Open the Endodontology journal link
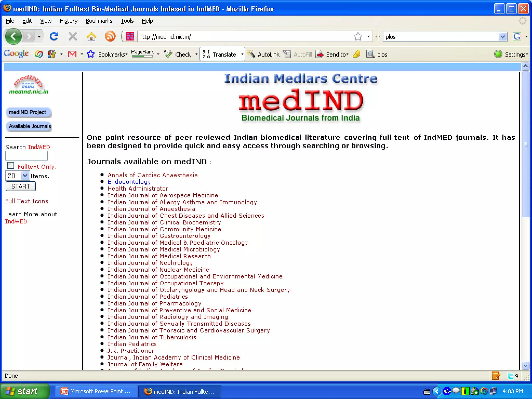Viewport: 532px width, 399px height. click(x=129, y=182)
